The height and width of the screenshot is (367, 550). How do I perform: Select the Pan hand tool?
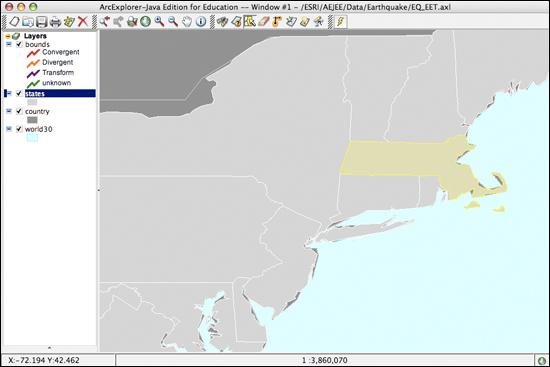tap(187, 22)
